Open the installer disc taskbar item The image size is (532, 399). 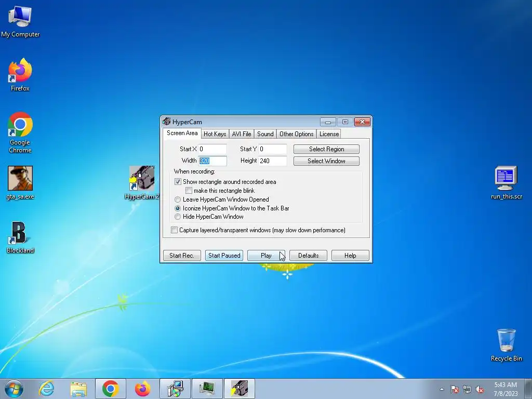click(x=175, y=389)
